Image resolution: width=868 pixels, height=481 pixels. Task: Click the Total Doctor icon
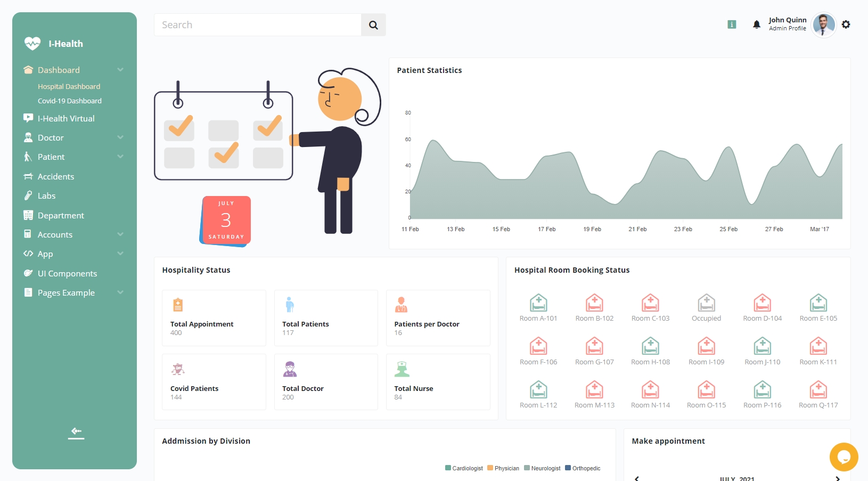click(290, 369)
